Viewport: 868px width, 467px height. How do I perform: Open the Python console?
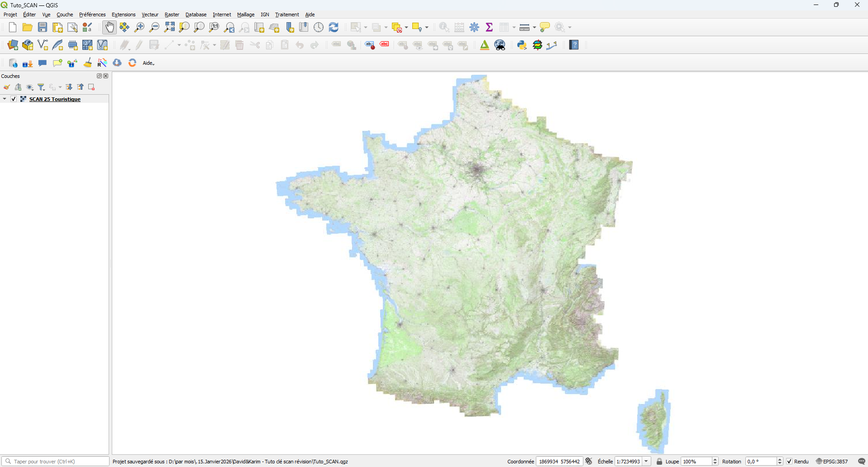522,45
